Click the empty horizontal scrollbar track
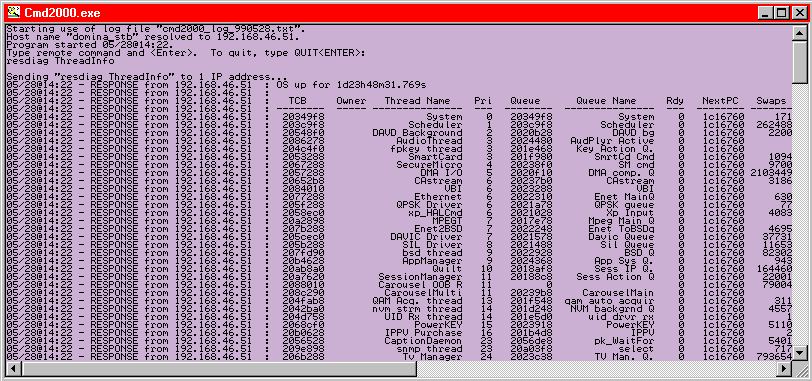 pos(597,369)
